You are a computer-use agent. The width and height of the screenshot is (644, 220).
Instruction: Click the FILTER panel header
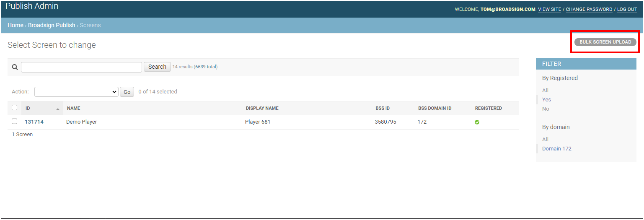coord(586,64)
